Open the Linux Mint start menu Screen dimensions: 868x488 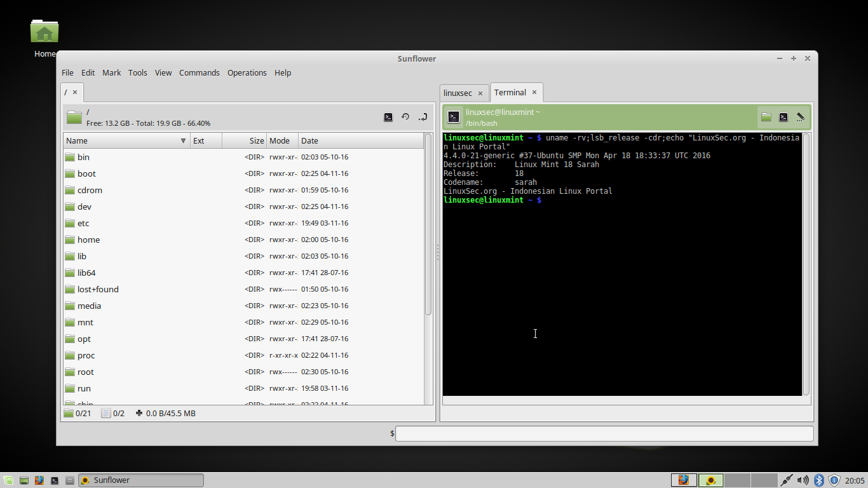[8, 480]
